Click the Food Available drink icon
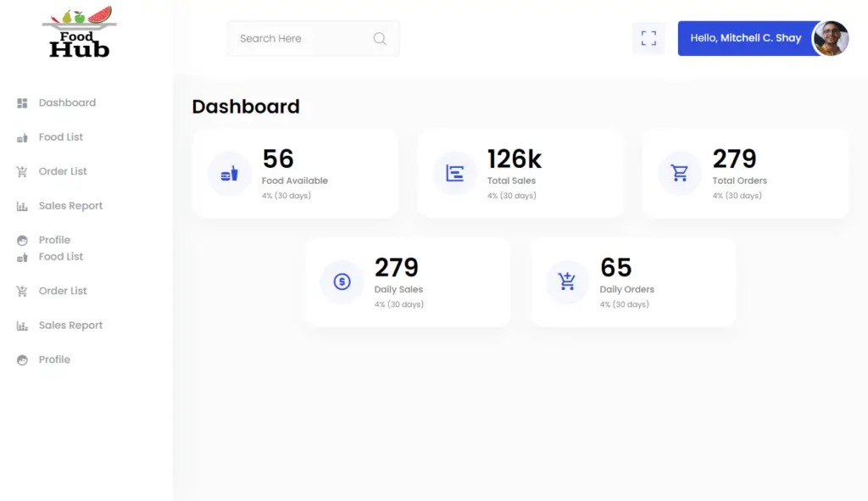The width and height of the screenshot is (868, 501). pos(228,173)
